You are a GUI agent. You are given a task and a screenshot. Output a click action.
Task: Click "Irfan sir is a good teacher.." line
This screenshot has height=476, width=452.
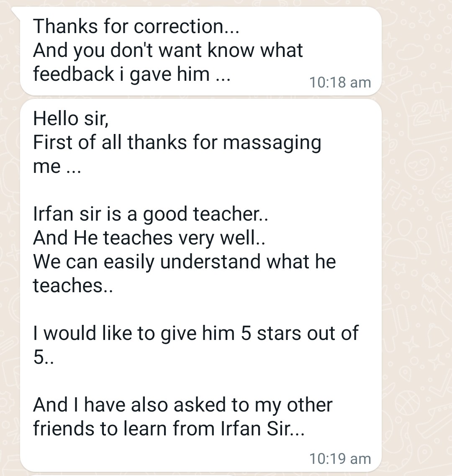tap(150, 214)
